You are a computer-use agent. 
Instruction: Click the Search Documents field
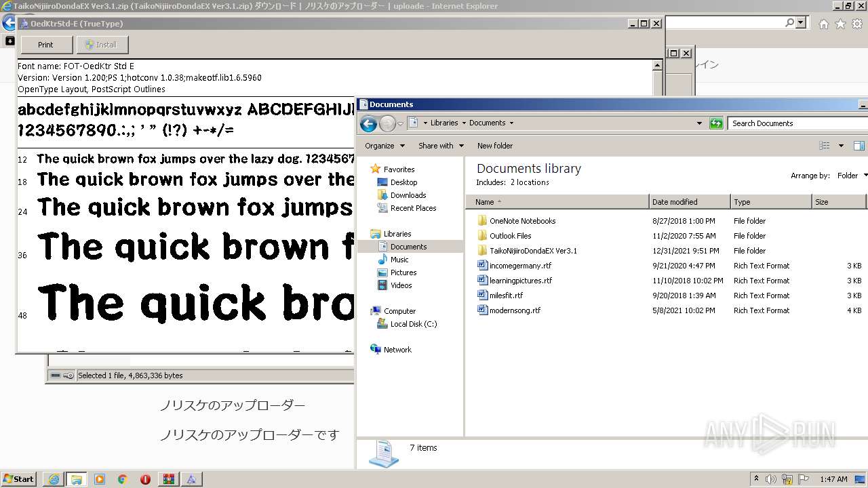tap(797, 123)
